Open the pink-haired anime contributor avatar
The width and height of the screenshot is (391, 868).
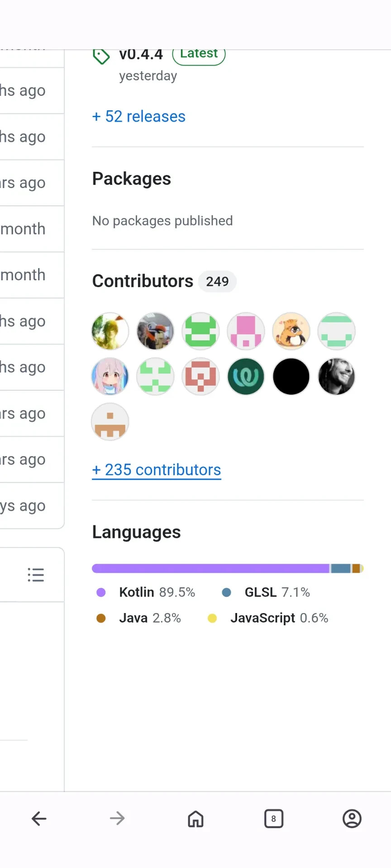click(x=110, y=377)
